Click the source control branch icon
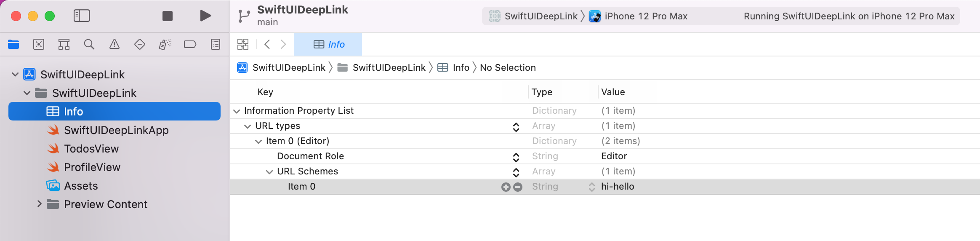Screen dimensions: 980x241 [x=243, y=16]
